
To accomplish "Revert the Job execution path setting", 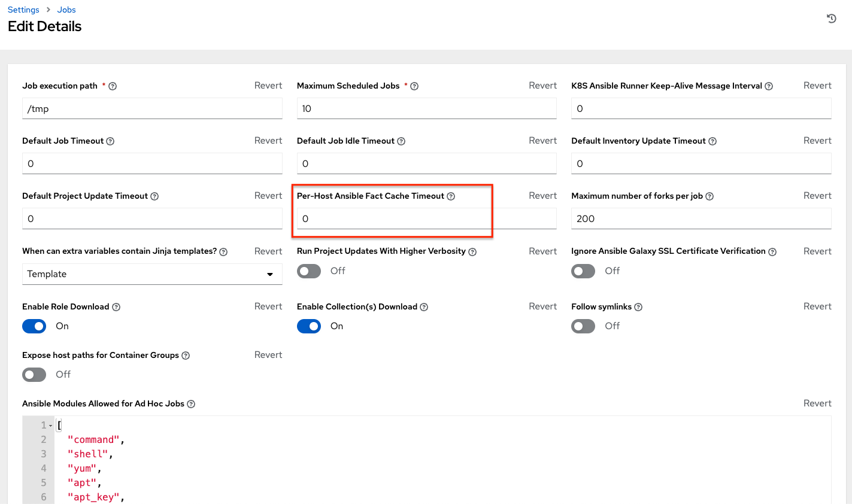I will [x=268, y=86].
